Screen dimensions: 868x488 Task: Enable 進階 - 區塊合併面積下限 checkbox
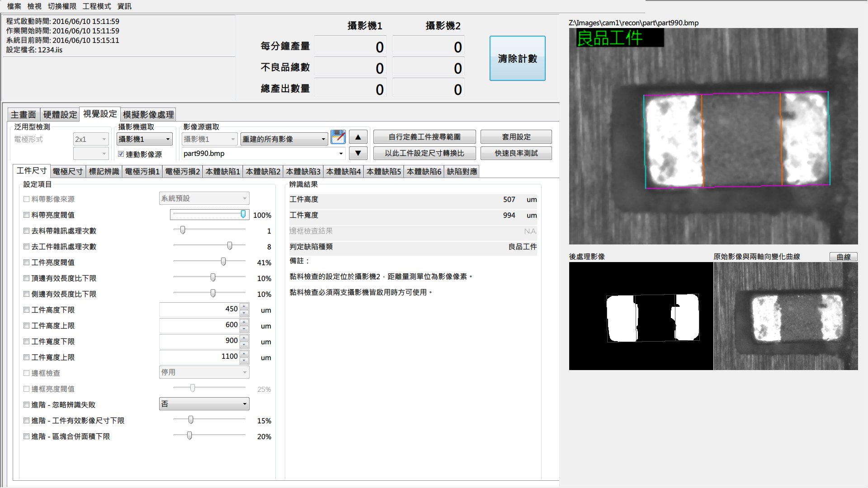coord(26,436)
